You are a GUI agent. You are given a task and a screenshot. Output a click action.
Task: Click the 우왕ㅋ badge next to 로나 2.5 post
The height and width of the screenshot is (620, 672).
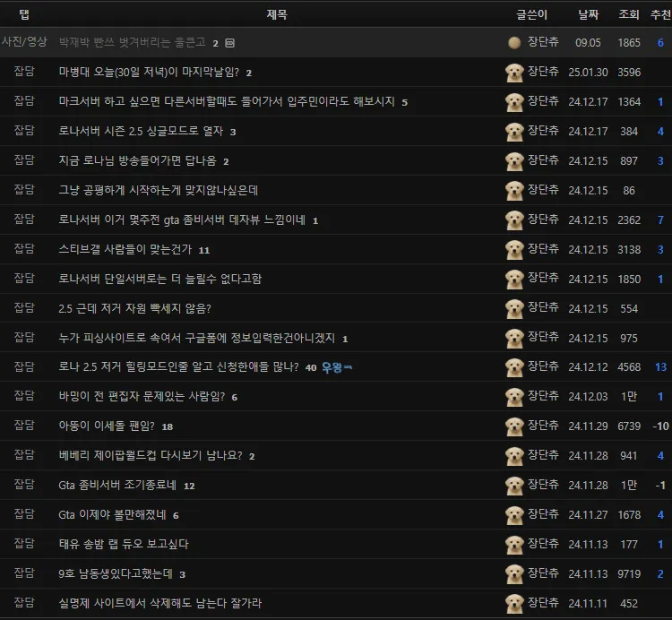337,367
